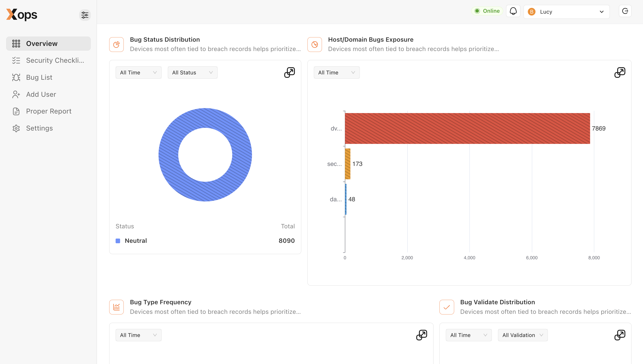Click the red dv... bar in chart
Screen dimensions: 643x364
467,128
